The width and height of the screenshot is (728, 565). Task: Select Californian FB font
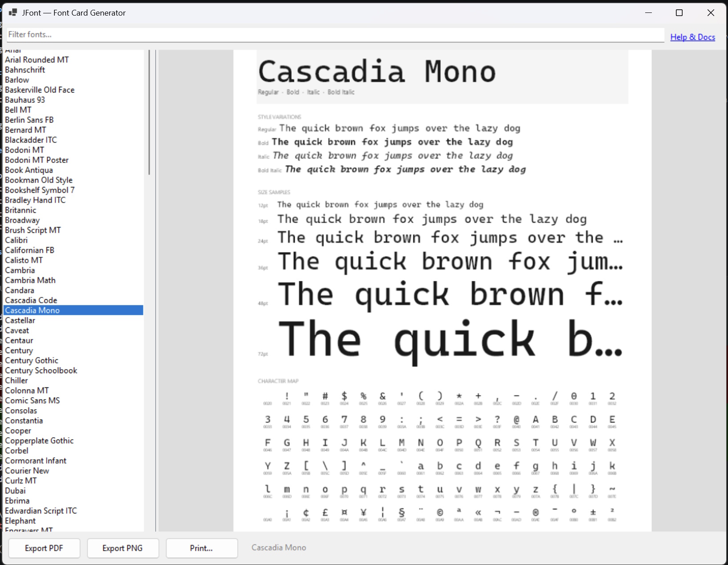73,250
